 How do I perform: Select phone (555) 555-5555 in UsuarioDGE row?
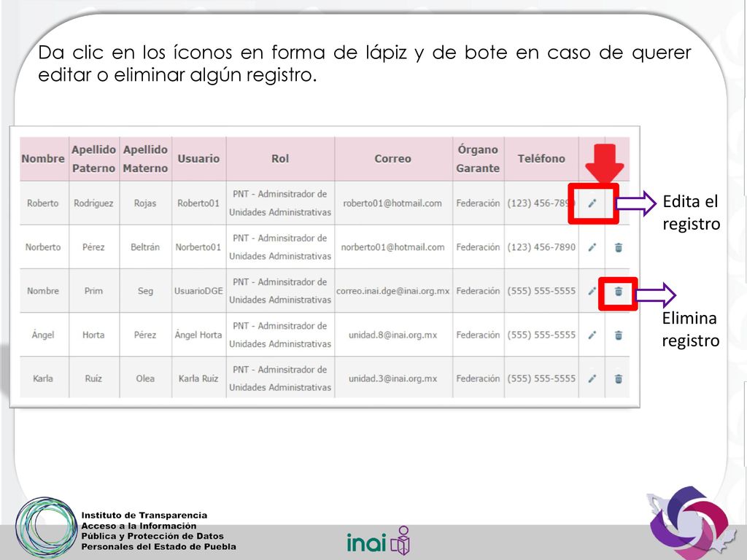tap(541, 291)
